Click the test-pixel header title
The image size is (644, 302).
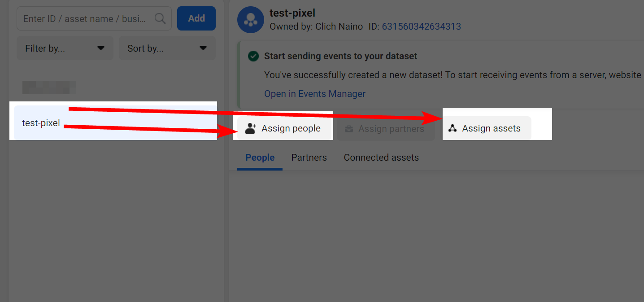point(292,13)
